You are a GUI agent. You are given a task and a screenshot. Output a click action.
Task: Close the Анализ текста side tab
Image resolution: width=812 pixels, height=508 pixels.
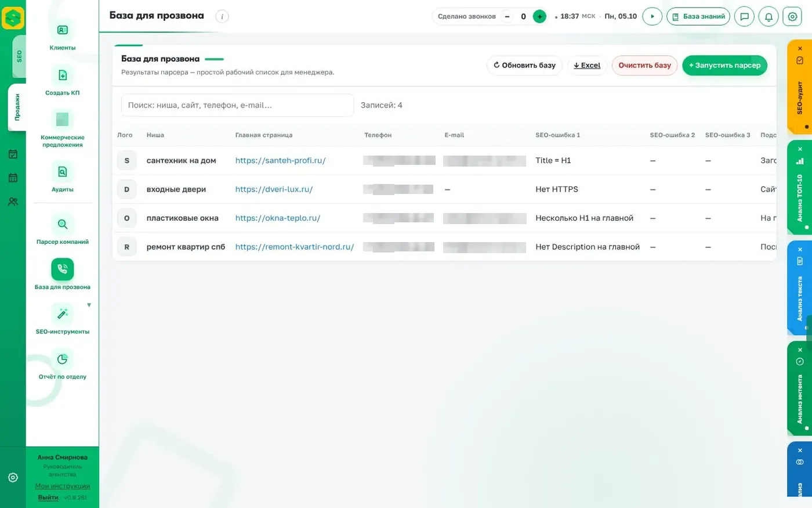[800, 250]
